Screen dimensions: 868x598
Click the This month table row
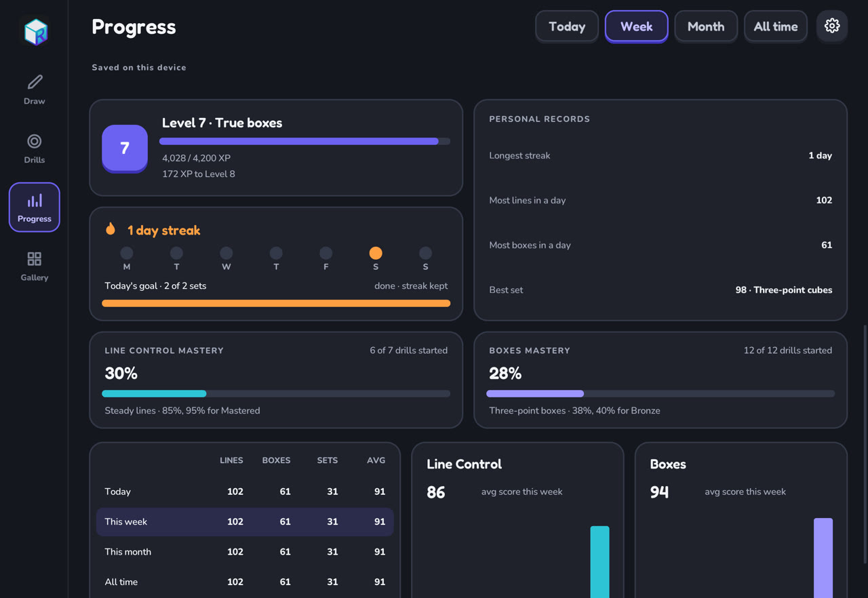[x=245, y=551]
